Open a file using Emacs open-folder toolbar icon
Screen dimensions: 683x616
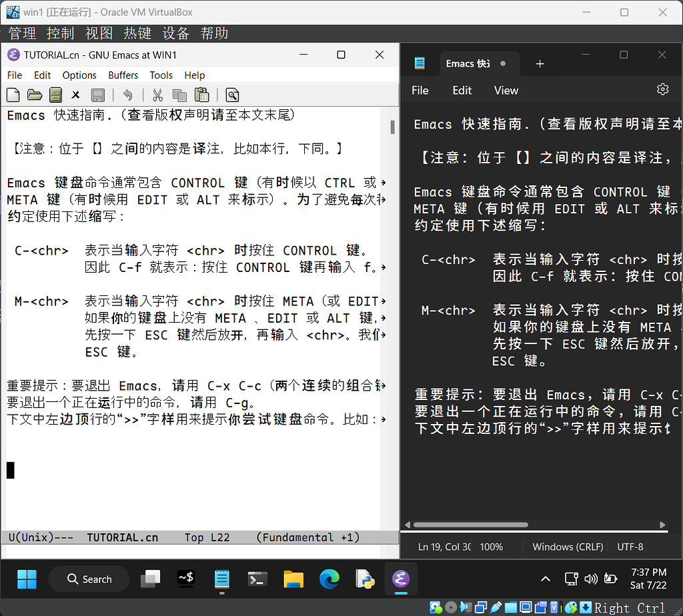coord(35,95)
